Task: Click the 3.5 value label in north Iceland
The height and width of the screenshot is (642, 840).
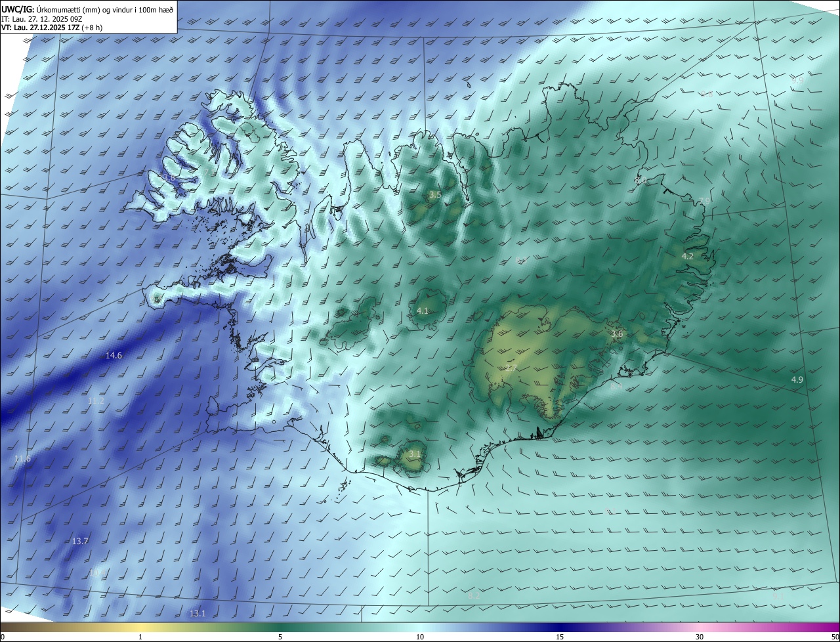Action: [435, 194]
